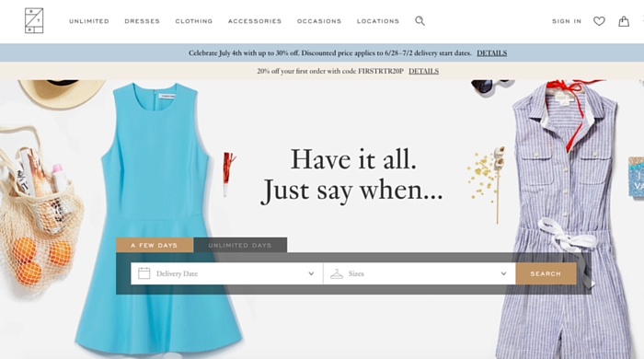Screen dimensions: 644x359
Task: Click the Delivery Date field text
Action: pos(177,273)
